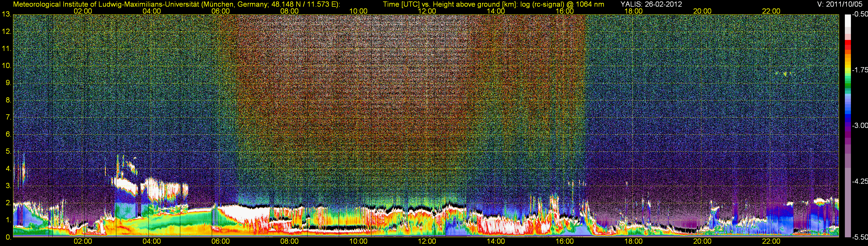Screen dimensions: 868x246
Task: Click the 11 km height axis label
Action: pyautogui.click(x=6, y=49)
